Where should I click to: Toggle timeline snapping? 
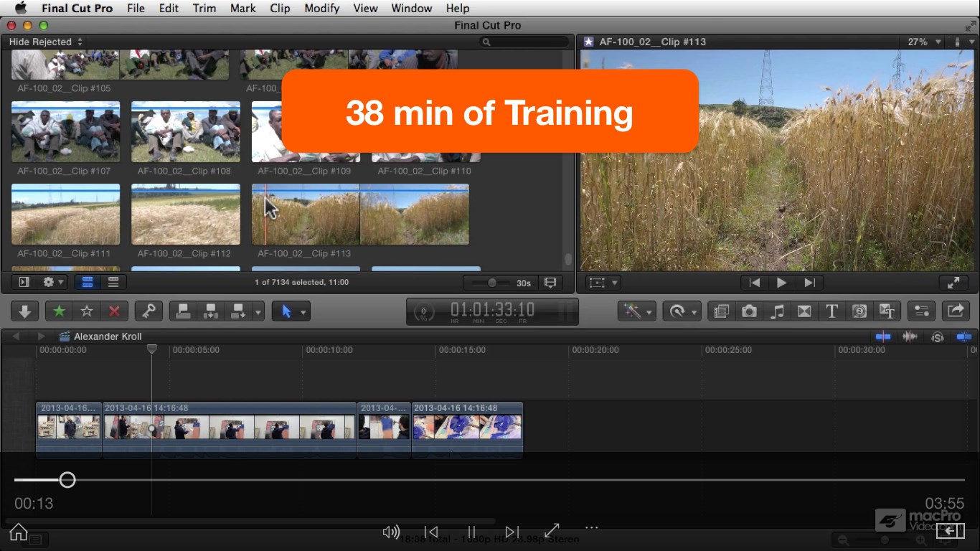963,336
